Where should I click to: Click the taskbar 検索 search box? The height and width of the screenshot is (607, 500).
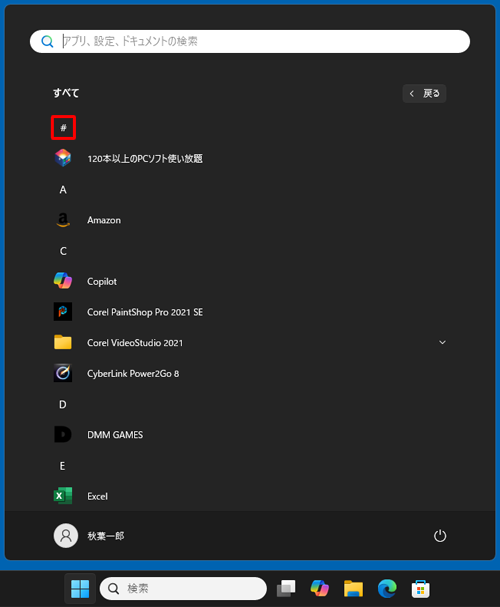click(x=183, y=588)
